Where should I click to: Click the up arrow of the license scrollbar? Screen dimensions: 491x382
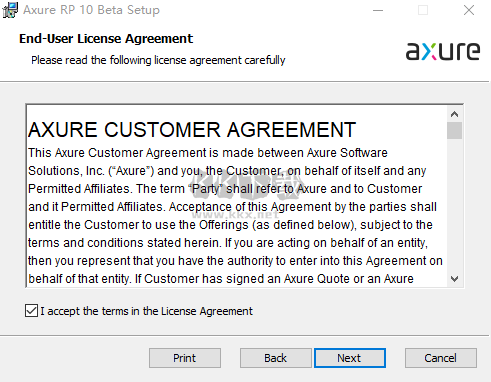point(454,114)
